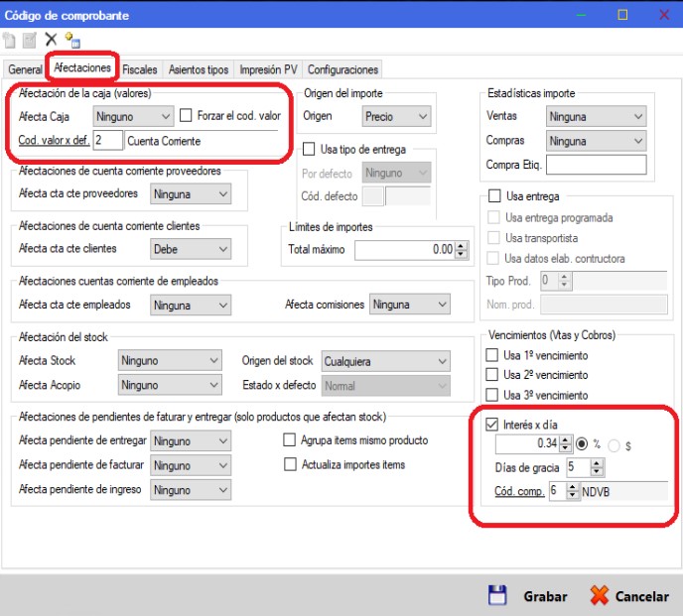Screen dimensions: 683x616
Task: Click the Grabar floppy disk icon
Action: click(497, 595)
